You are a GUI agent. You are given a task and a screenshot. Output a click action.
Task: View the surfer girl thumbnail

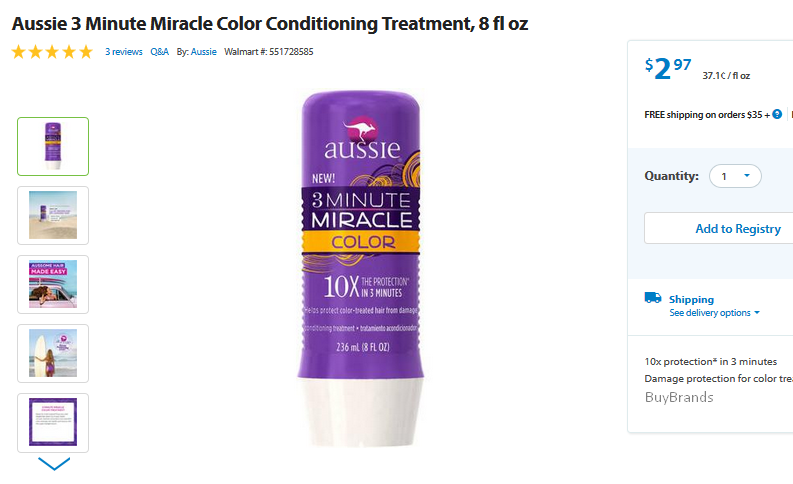click(x=53, y=354)
